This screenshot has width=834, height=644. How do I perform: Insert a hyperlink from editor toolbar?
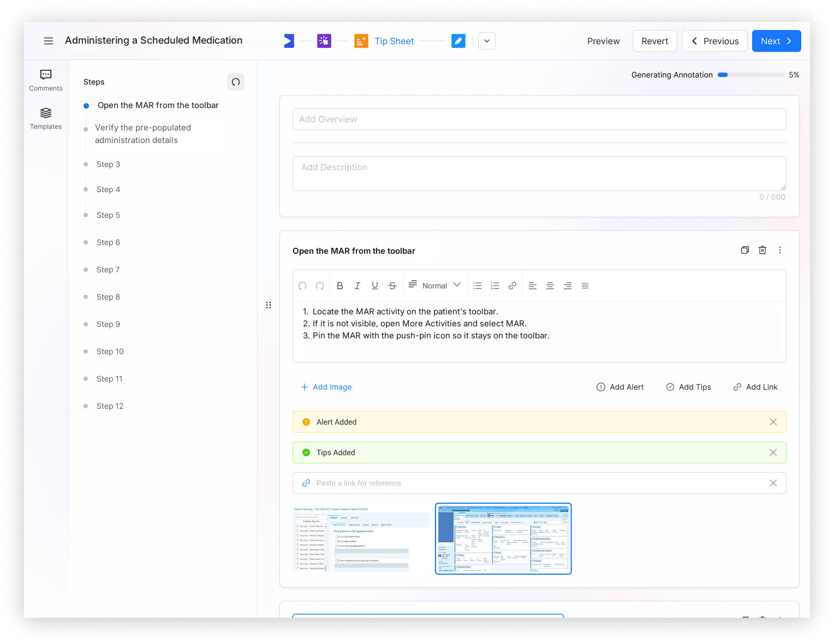click(x=513, y=285)
